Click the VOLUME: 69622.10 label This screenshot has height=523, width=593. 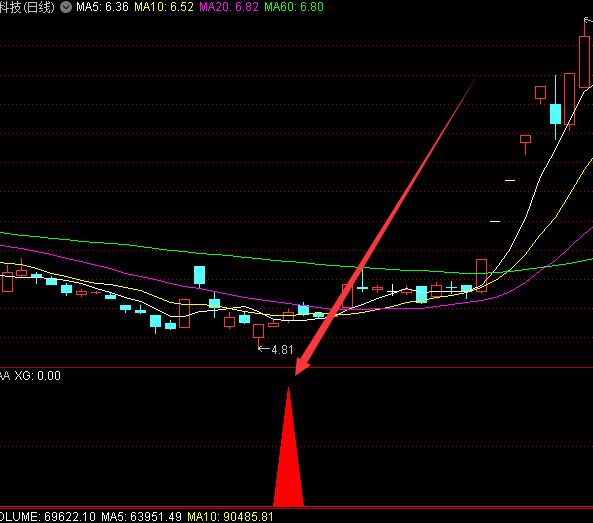[48, 517]
